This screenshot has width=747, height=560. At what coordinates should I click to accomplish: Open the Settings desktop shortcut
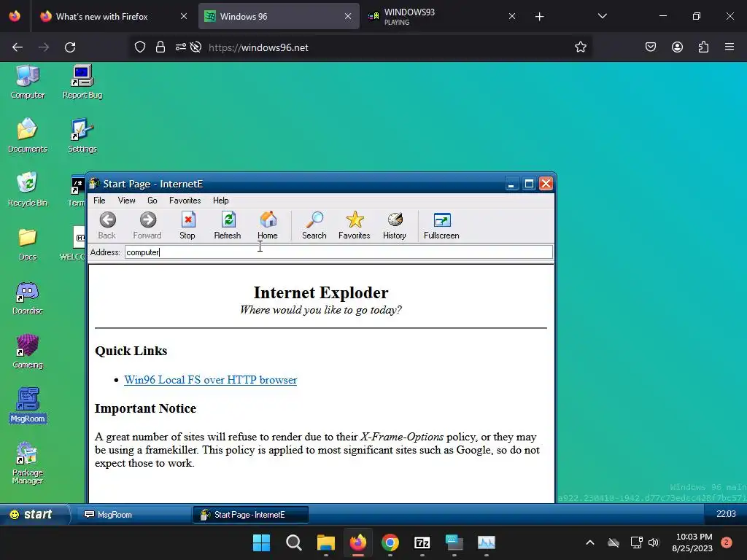82,136
